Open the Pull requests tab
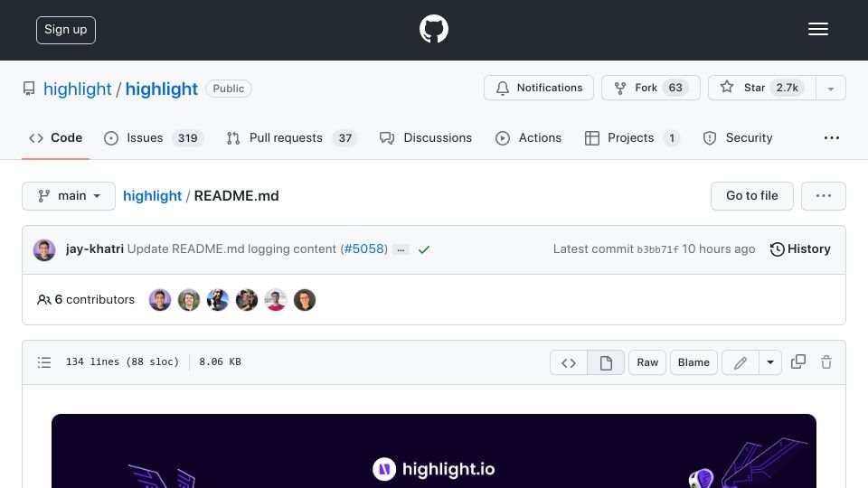 click(292, 137)
